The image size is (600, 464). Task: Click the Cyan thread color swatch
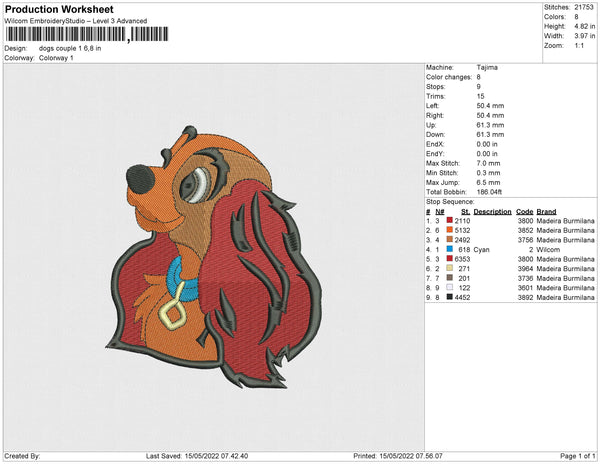[x=450, y=249]
